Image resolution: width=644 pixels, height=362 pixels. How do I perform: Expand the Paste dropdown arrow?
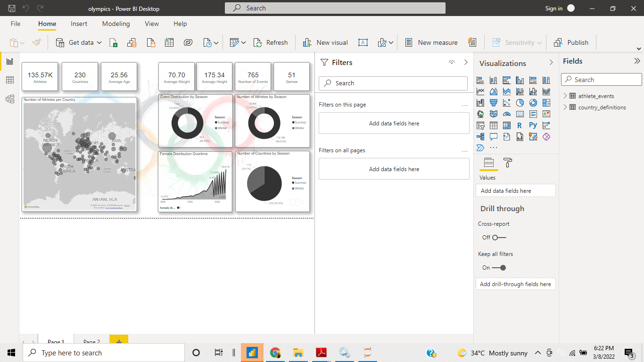point(22,43)
